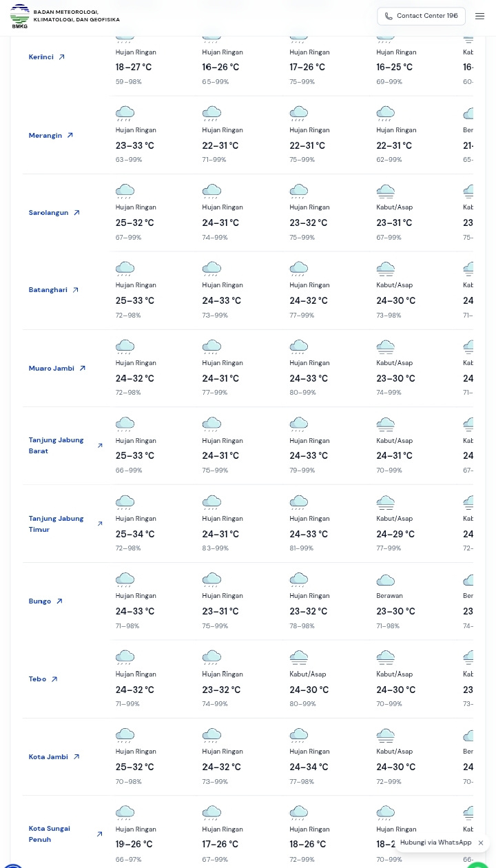The width and height of the screenshot is (496, 868).
Task: Open the Kerinci regency link
Action: (41, 57)
